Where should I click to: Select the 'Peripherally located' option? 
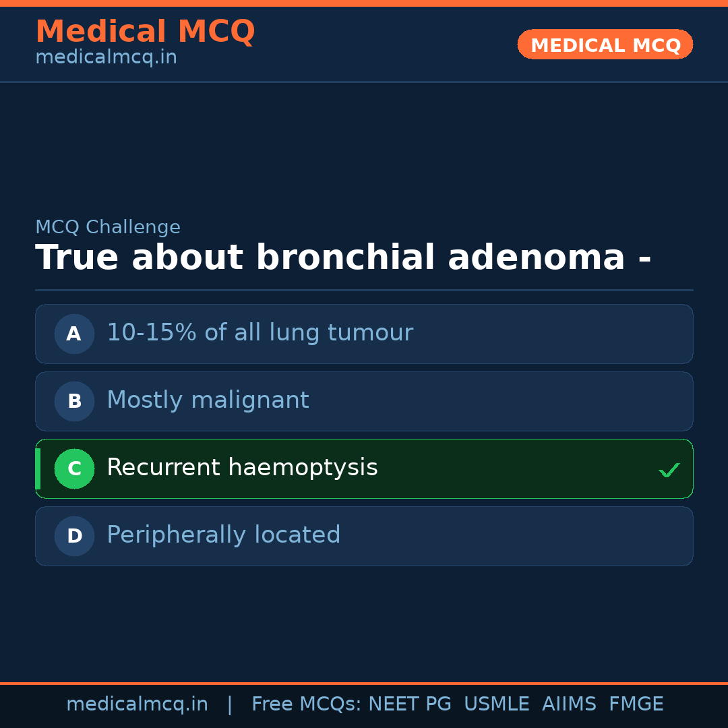click(223, 535)
